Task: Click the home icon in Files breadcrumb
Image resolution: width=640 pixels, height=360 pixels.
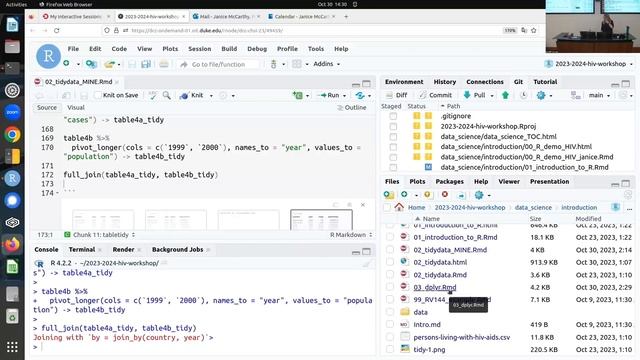Action: point(399,207)
